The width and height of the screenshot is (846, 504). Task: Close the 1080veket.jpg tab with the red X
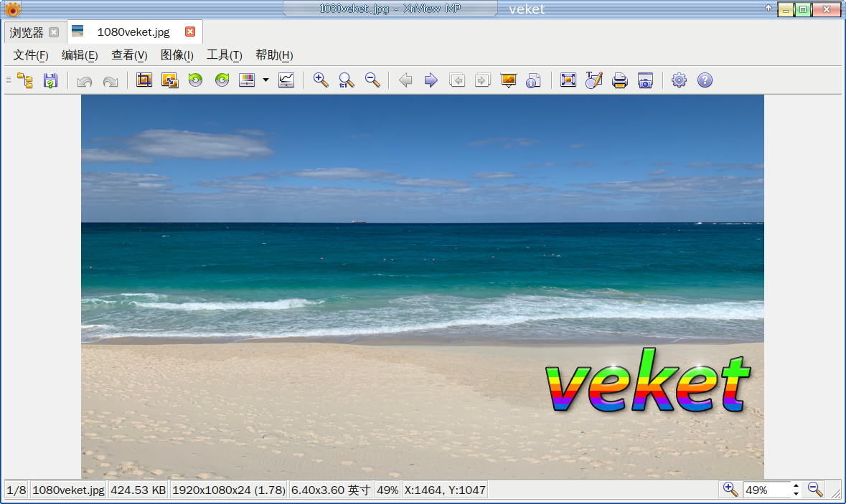tap(190, 32)
